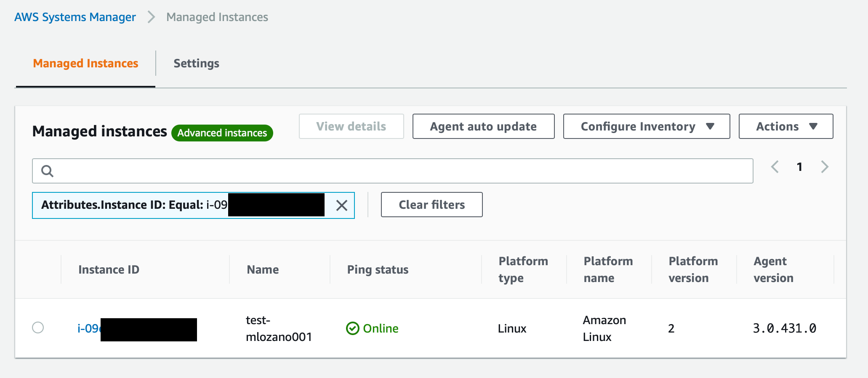Click the breadcrumb separator chevron

tap(151, 17)
